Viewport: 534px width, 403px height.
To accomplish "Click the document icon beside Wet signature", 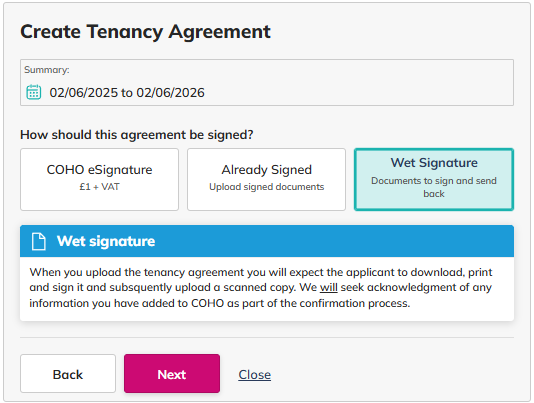I will 38,241.
